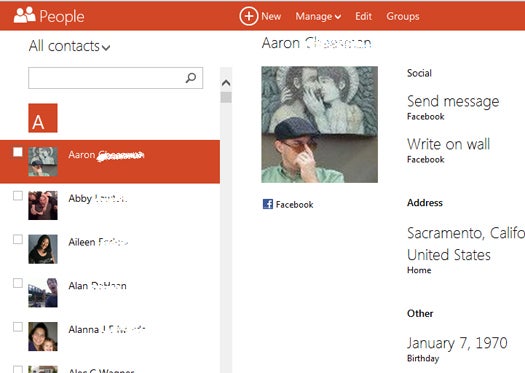Click the New contact plus icon
The image size is (525, 373).
tap(248, 16)
